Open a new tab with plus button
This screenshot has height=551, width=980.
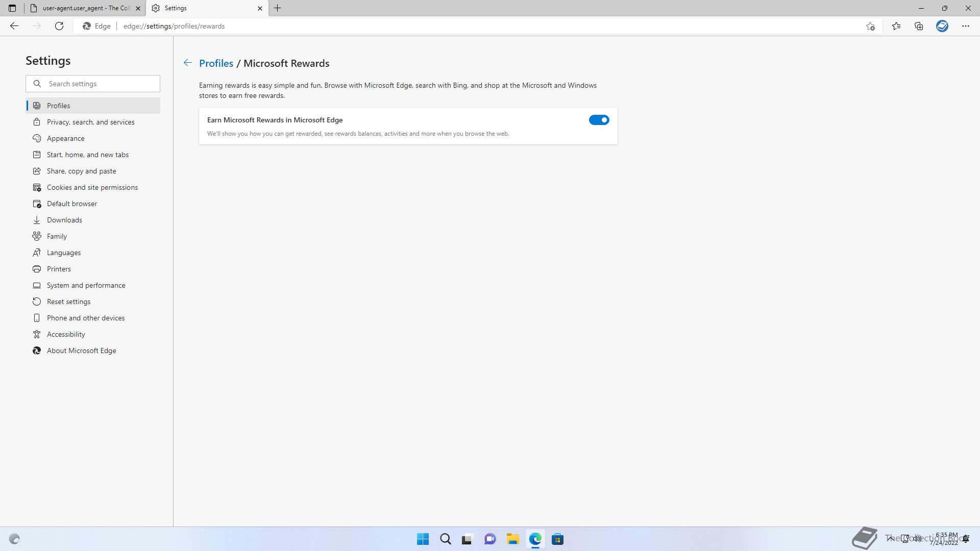278,8
